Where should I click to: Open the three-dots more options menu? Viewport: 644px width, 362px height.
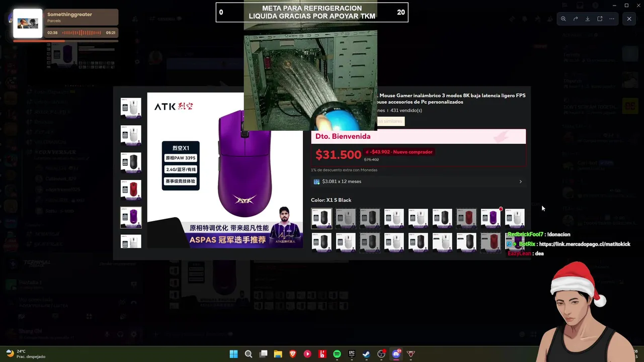(x=612, y=19)
